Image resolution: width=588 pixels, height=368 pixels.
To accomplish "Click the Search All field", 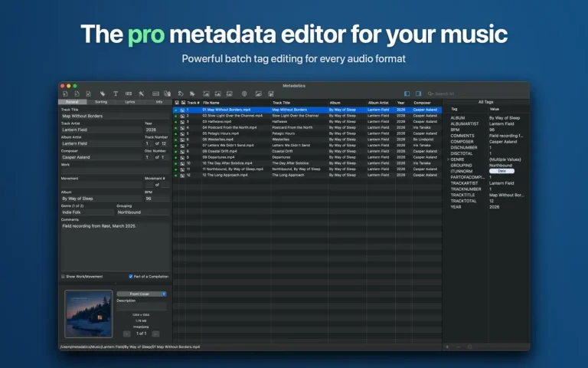I will 476,94.
